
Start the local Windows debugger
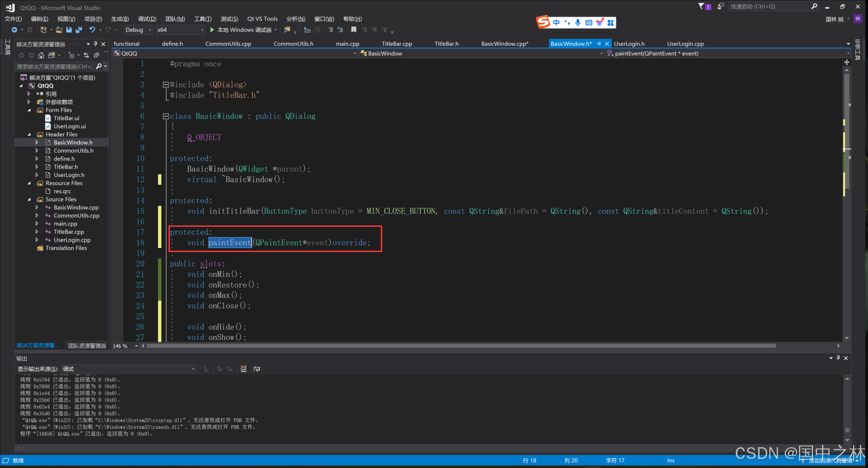pyautogui.click(x=243, y=30)
